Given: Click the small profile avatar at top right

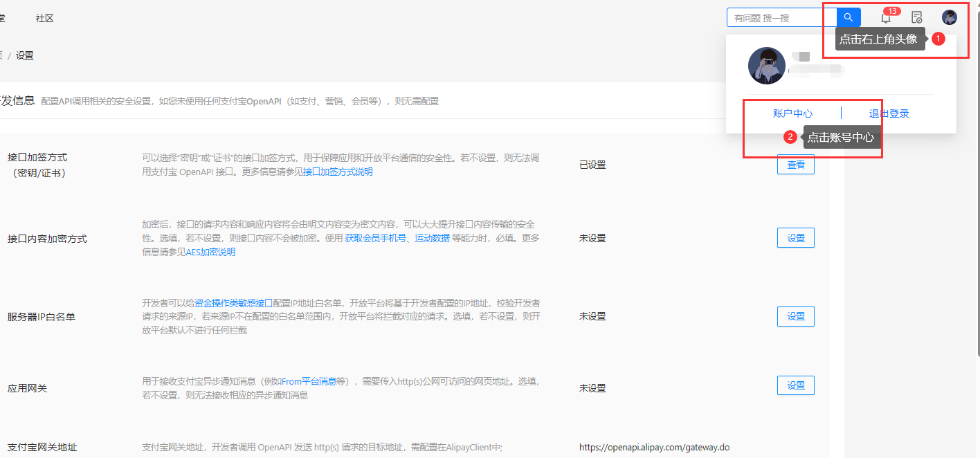Looking at the screenshot, I should [950, 18].
